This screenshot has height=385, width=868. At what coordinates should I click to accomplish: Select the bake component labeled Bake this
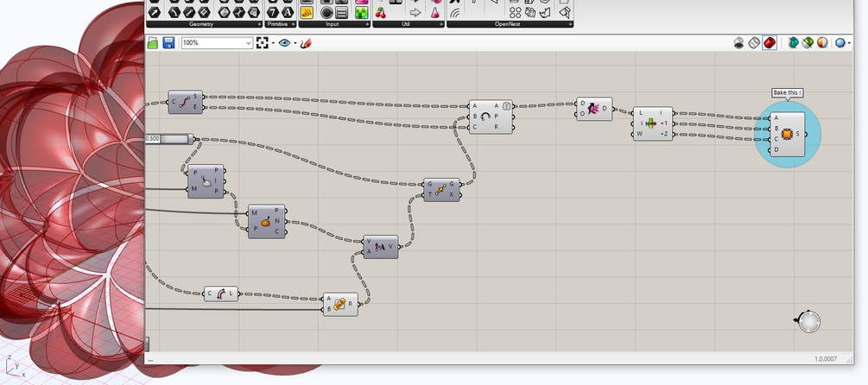787,134
